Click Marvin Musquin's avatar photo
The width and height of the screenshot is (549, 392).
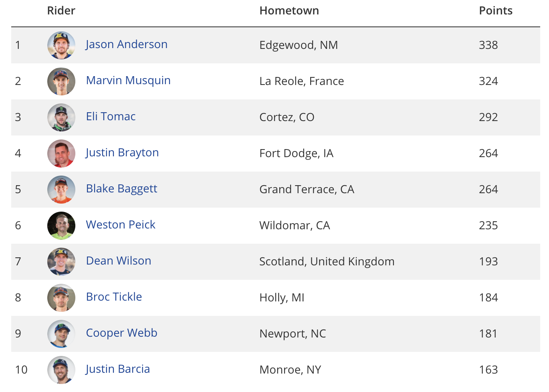(x=61, y=81)
